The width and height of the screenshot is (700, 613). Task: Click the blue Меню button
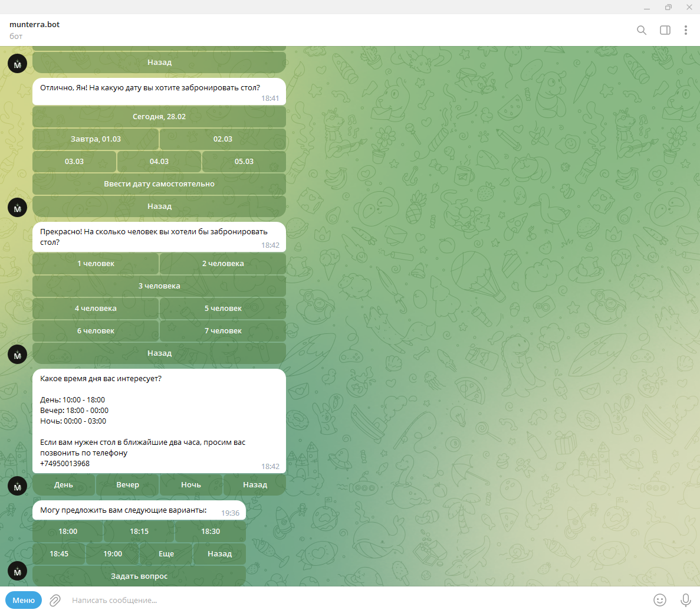pyautogui.click(x=24, y=600)
